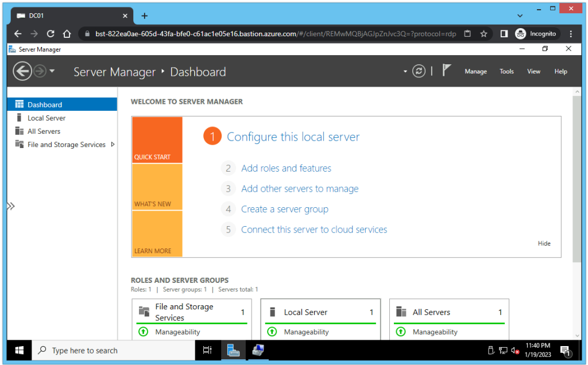This screenshot has width=588, height=365.
Task: Click Manageability under File and Storage Services
Action: point(177,332)
